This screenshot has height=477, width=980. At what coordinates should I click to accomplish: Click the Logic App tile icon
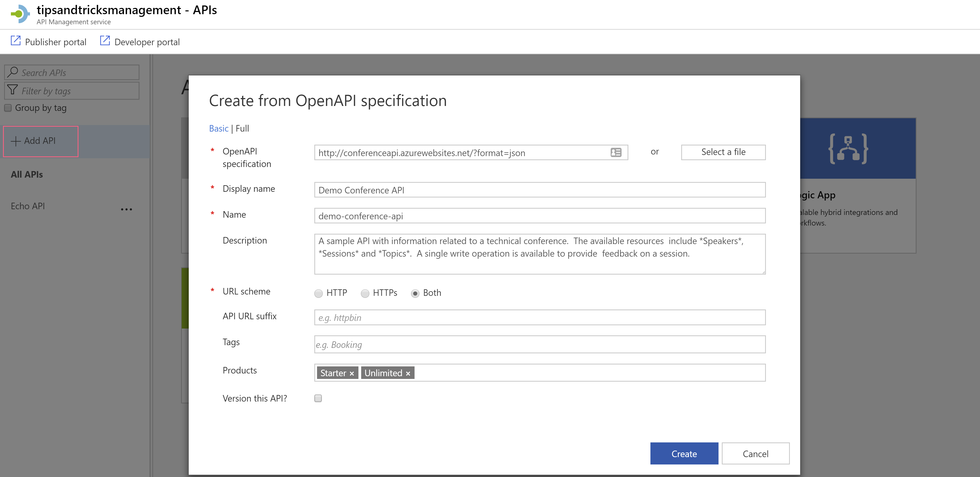(848, 149)
